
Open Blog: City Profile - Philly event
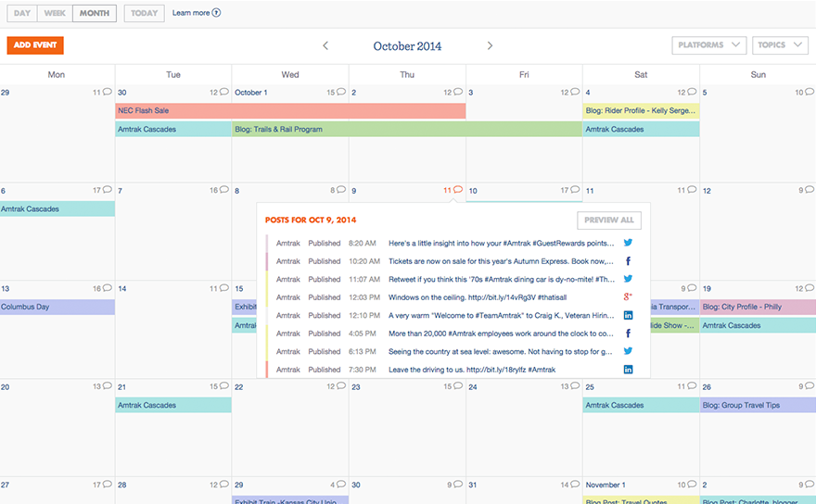pos(758,307)
